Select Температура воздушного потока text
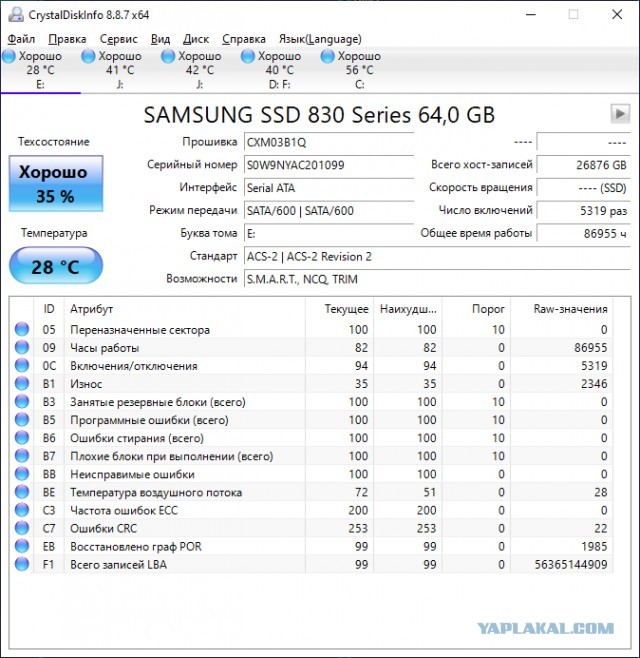Viewport: 640px width, 658px height. [156, 492]
